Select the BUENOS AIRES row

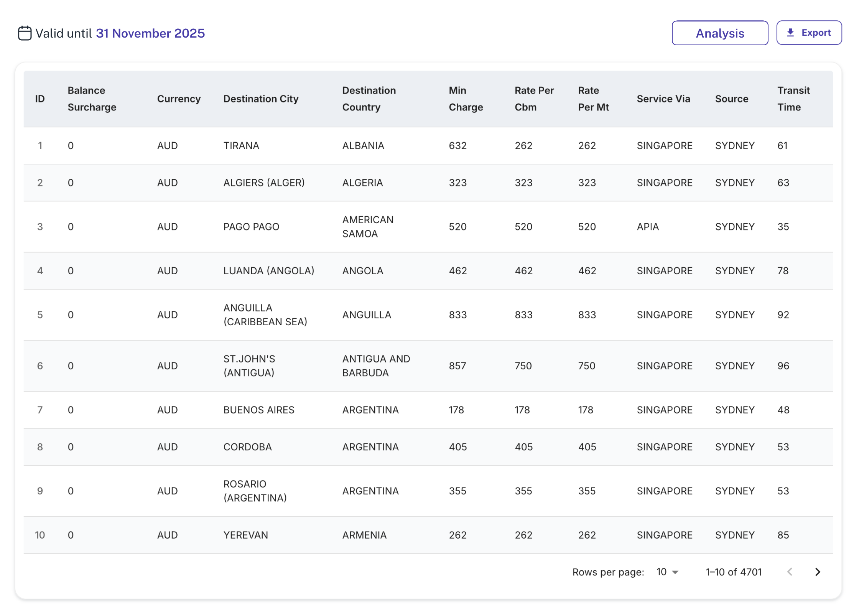pos(258,410)
